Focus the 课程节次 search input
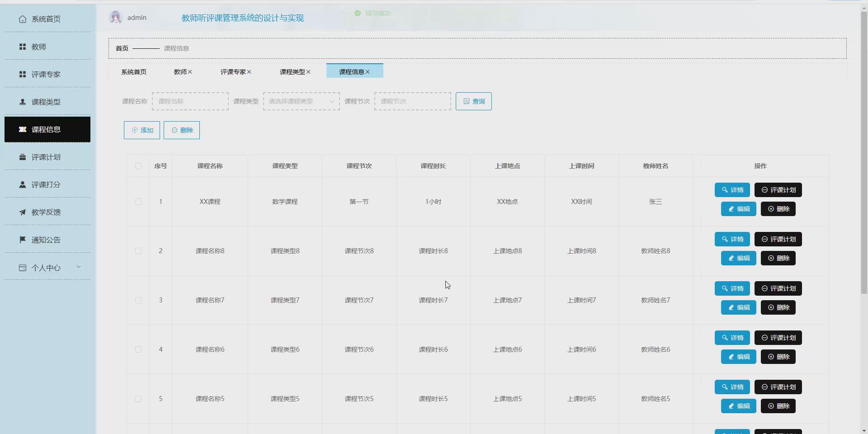 click(413, 101)
